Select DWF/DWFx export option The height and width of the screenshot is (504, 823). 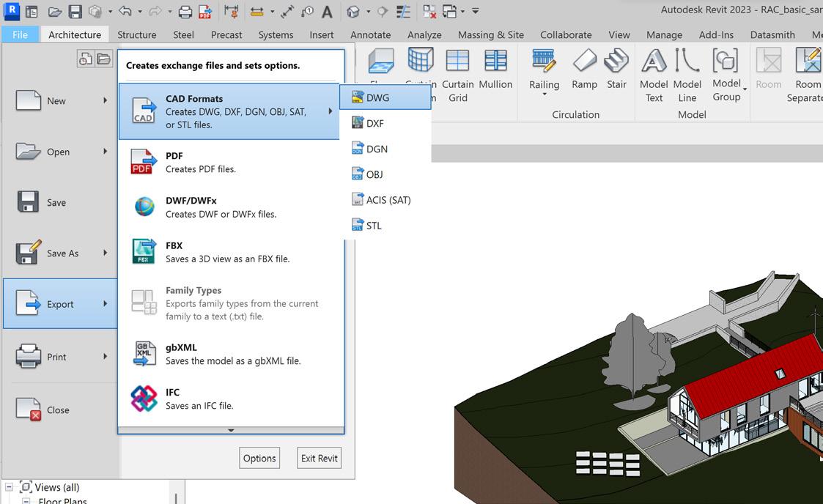pyautogui.click(x=231, y=207)
